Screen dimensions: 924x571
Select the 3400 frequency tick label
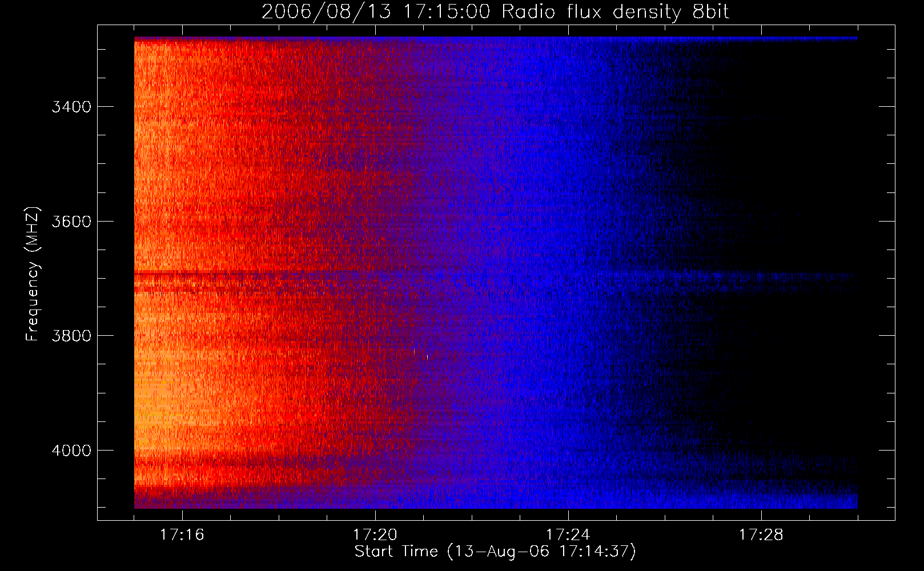click(71, 107)
